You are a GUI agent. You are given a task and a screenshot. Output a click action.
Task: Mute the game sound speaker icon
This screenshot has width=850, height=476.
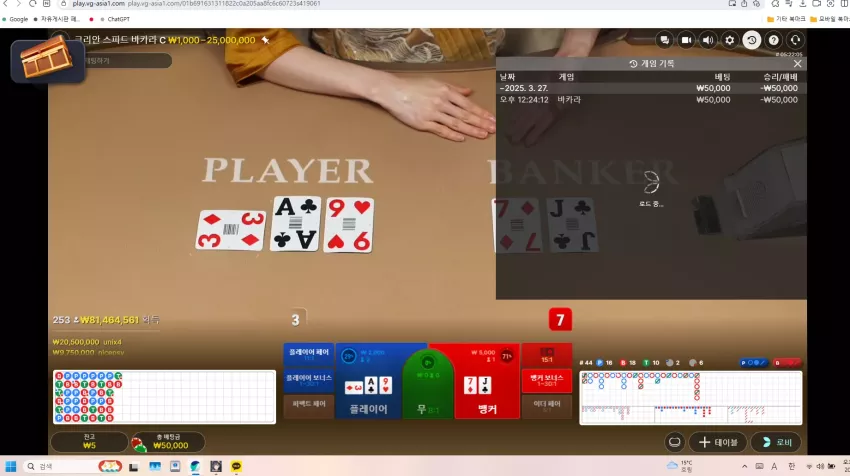708,40
